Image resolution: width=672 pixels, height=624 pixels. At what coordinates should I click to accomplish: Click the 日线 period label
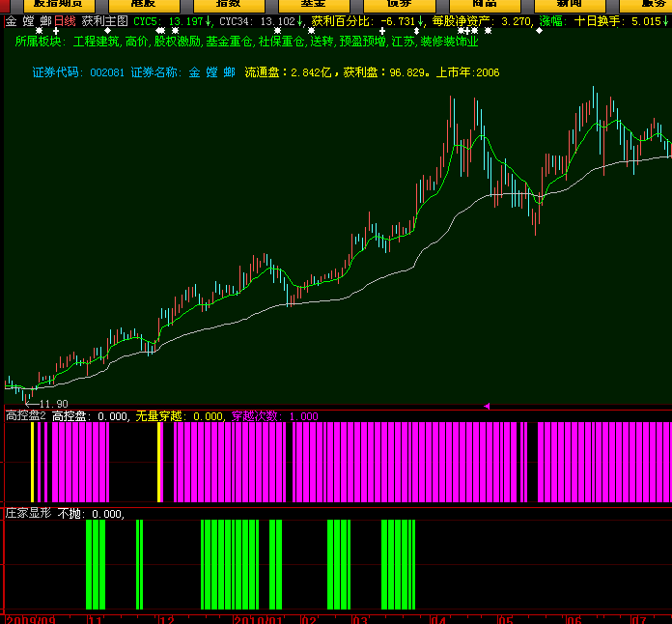pos(65,21)
